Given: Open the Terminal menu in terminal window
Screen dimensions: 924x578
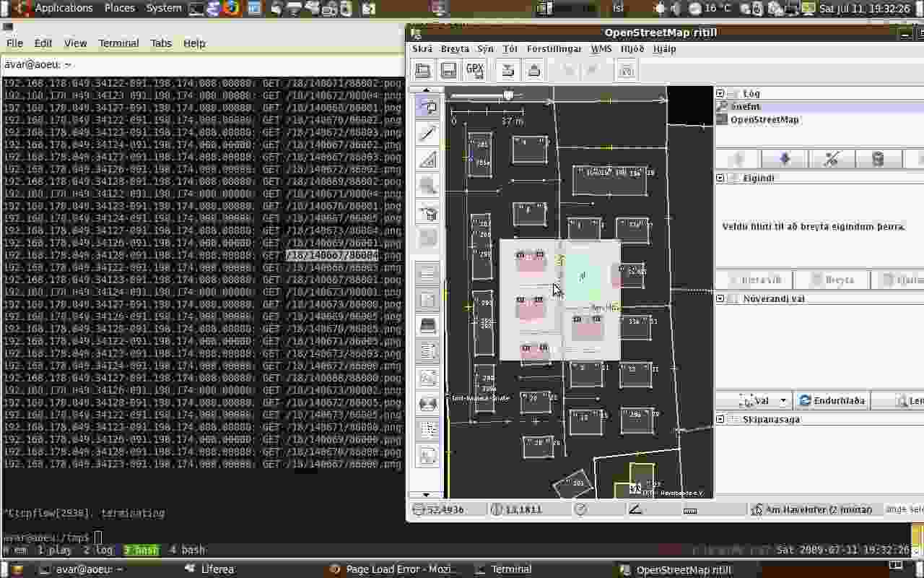Looking at the screenshot, I should (118, 43).
